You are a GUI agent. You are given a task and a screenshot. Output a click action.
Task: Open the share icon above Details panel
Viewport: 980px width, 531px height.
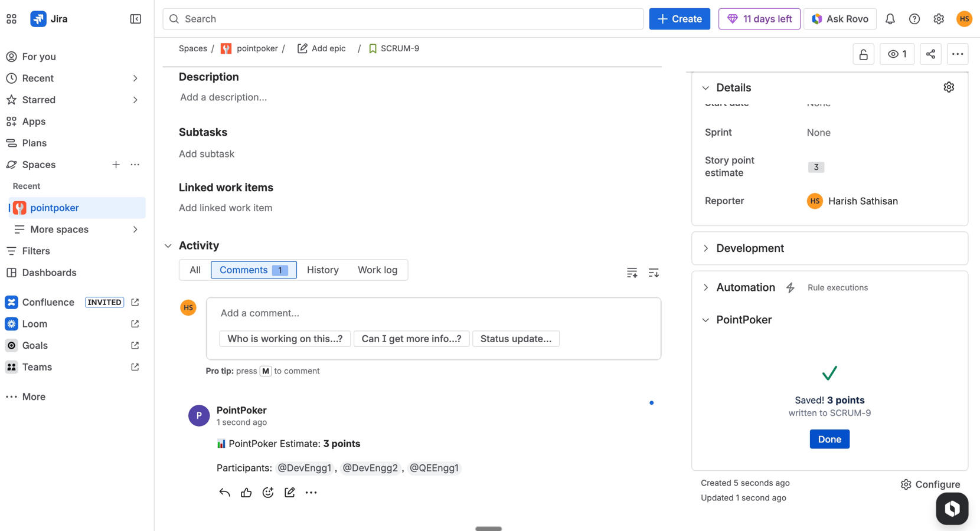point(930,54)
